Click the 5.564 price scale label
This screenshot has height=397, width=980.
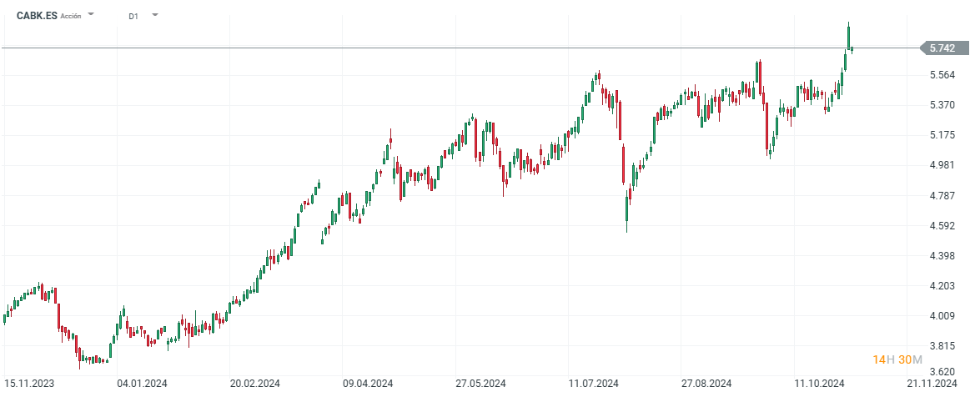coord(942,75)
